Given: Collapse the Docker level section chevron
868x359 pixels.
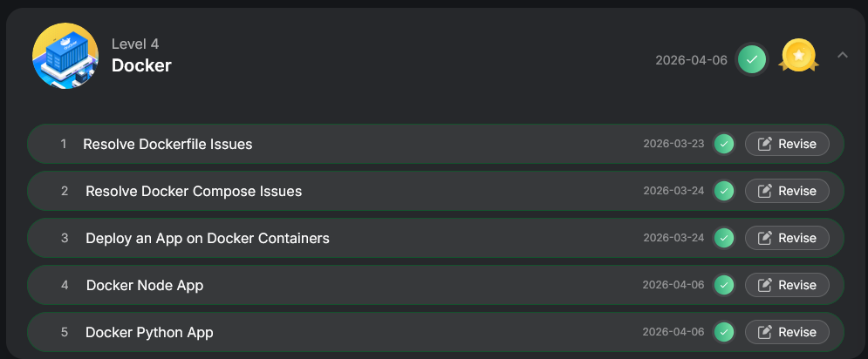Looking at the screenshot, I should (x=842, y=55).
